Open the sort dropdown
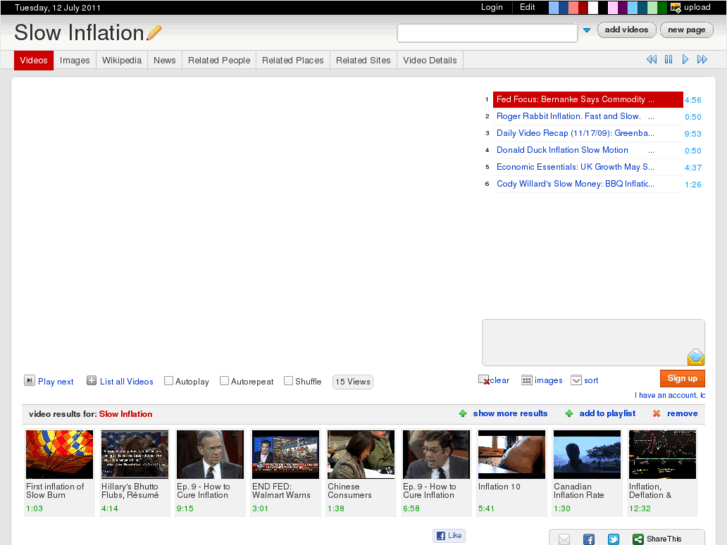Viewport: 727px width, 545px height. pyautogui.click(x=576, y=380)
